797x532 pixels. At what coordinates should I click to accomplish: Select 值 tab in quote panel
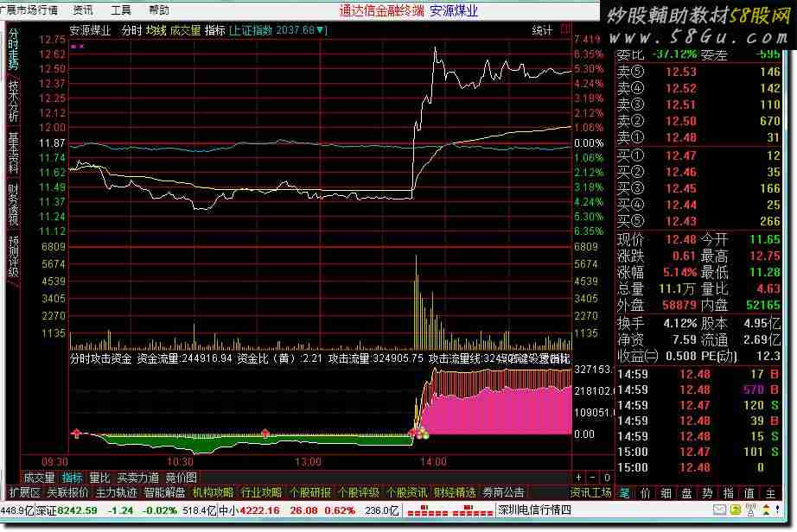coord(749,493)
